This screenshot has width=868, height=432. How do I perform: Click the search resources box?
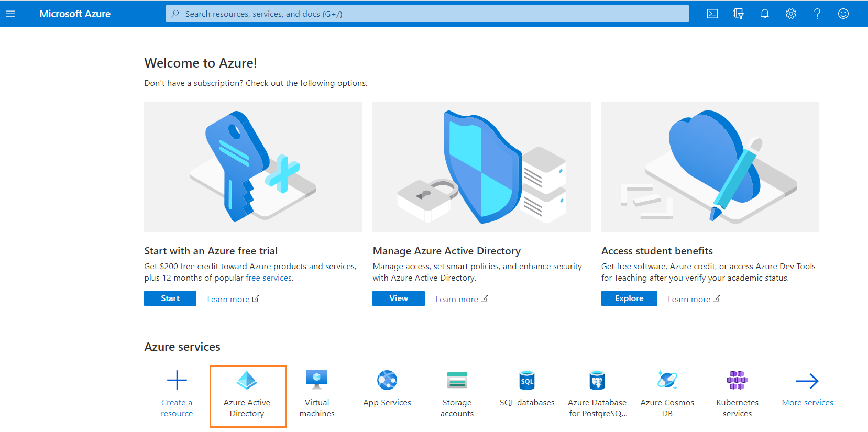tap(427, 14)
